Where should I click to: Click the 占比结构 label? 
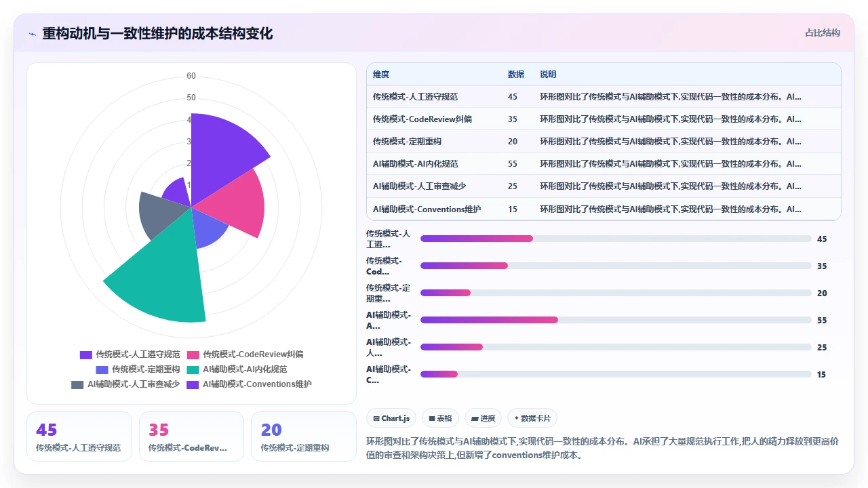coord(823,33)
